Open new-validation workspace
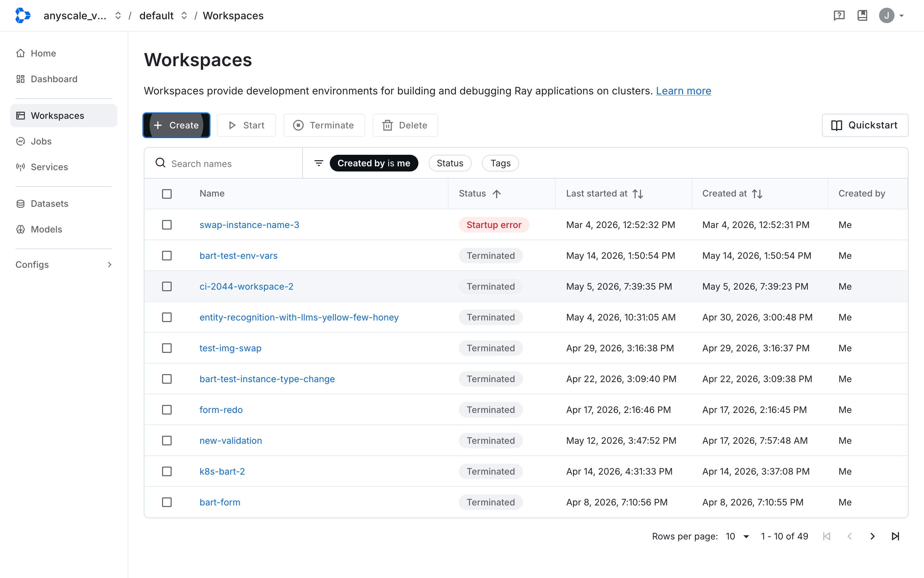Screen dimensions: 924x578 click(x=231, y=441)
